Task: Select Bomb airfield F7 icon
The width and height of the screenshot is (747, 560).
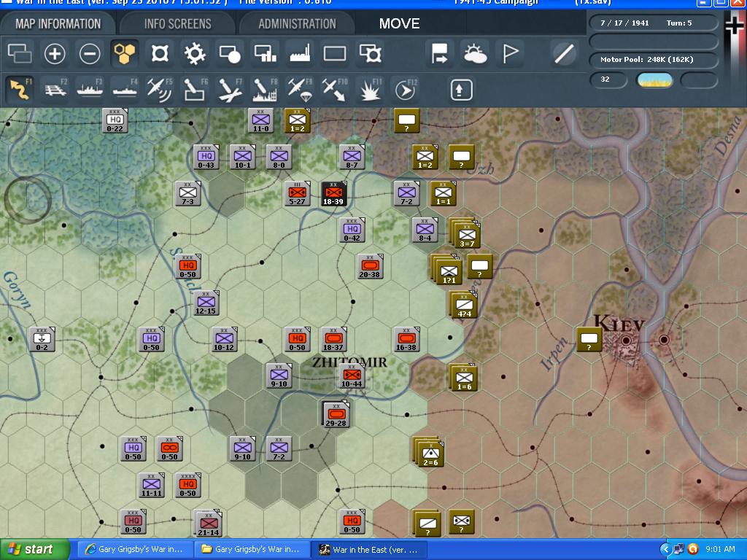Action: pyautogui.click(x=230, y=90)
